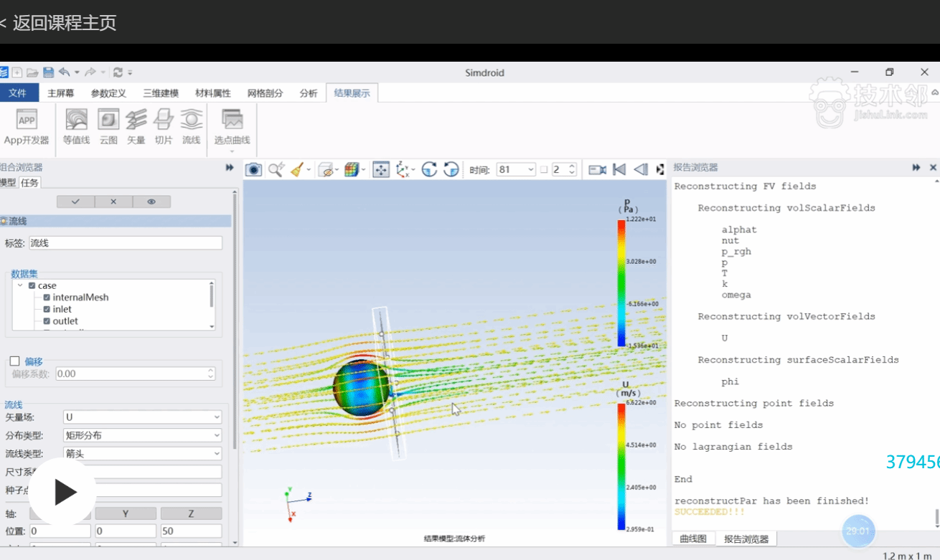Viewport: 940px width, 560px height.
Task: Click the fit-to-view arrows icon
Action: point(381,169)
